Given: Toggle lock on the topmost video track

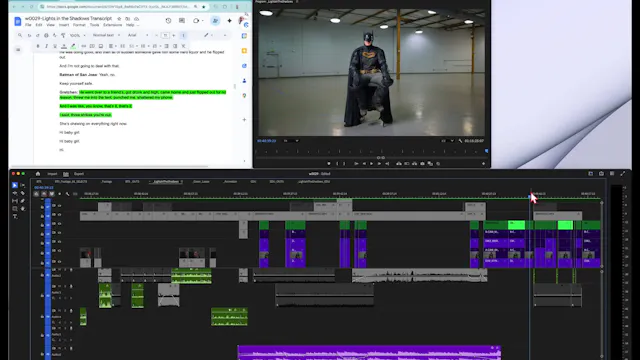Looking at the screenshot, I should (42, 207).
